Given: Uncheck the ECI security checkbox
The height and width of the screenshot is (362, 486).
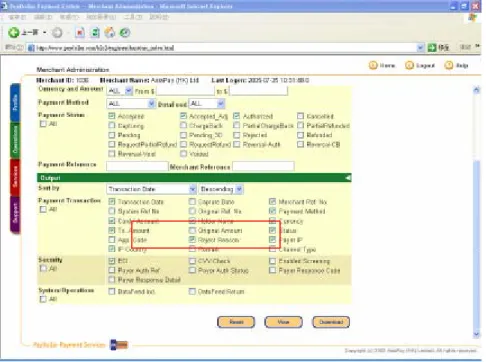Looking at the screenshot, I should [x=112, y=261].
